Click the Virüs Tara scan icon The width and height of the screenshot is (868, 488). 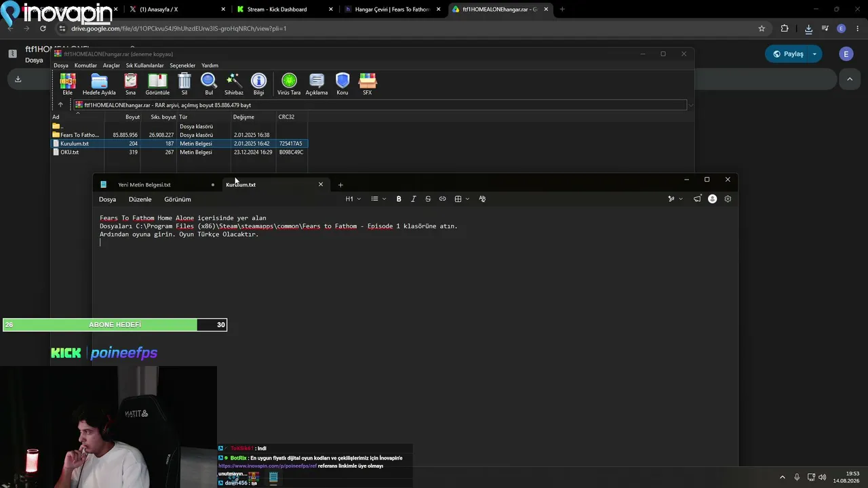click(x=289, y=84)
